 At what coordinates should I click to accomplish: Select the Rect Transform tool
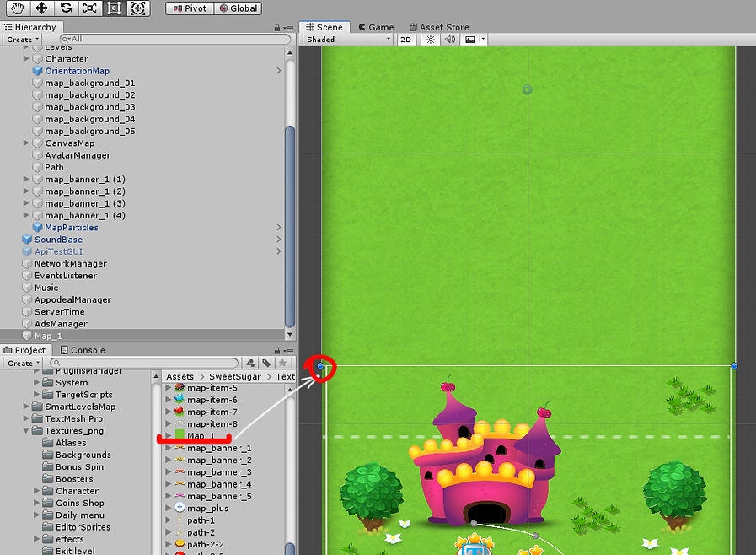click(115, 8)
